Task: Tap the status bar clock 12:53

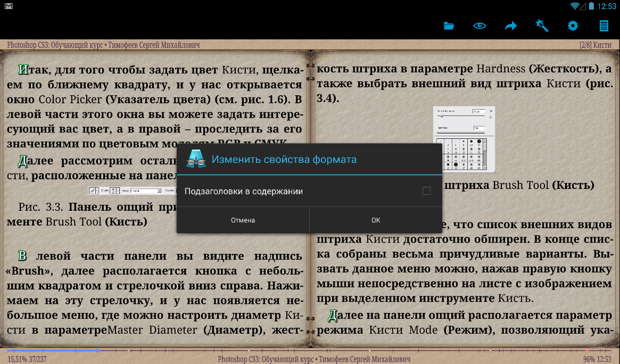Action: [607, 6]
